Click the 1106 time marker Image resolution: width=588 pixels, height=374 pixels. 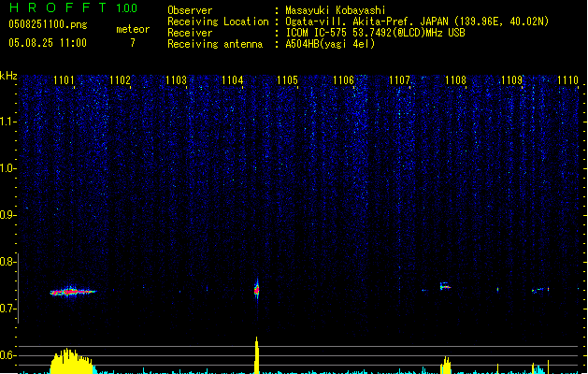pos(343,80)
